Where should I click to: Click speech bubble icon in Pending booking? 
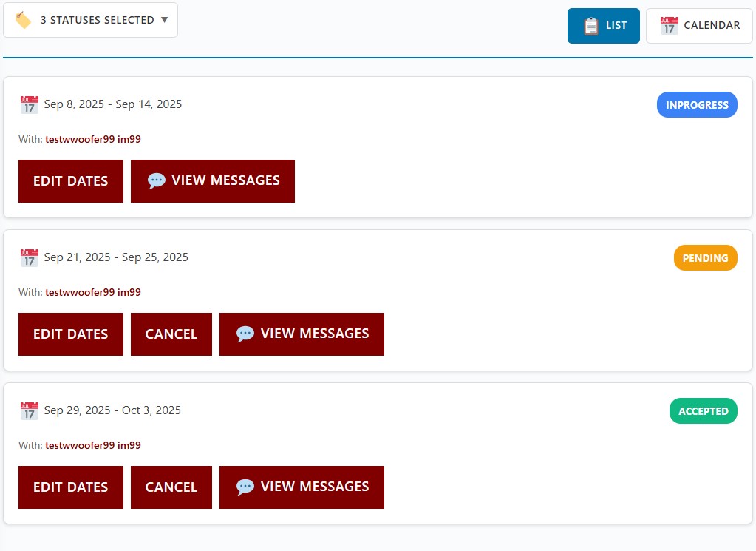(245, 334)
